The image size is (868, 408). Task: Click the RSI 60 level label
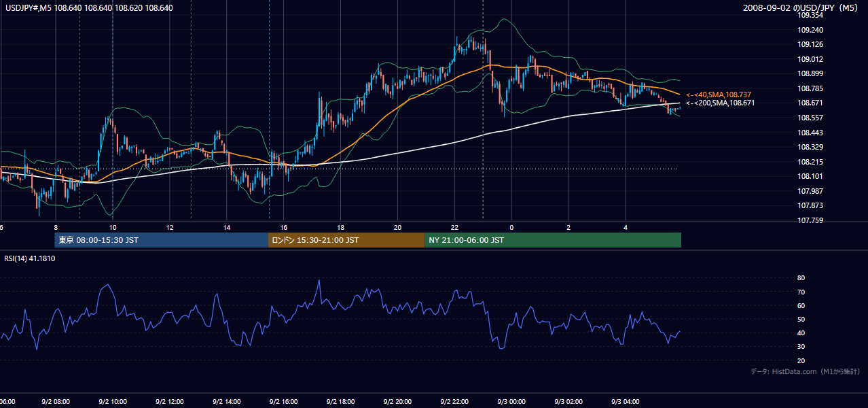coord(801,305)
